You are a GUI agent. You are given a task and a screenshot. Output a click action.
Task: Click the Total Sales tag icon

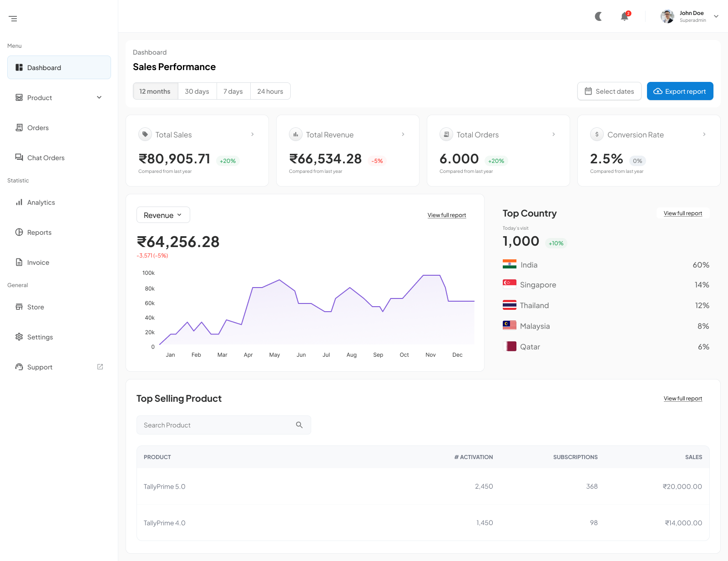pos(145,134)
